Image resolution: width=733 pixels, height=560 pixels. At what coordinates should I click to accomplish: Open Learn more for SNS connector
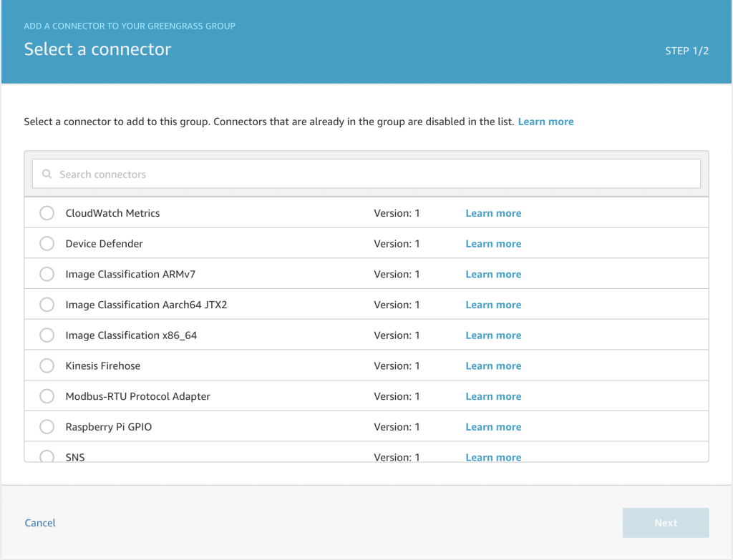pyautogui.click(x=493, y=457)
